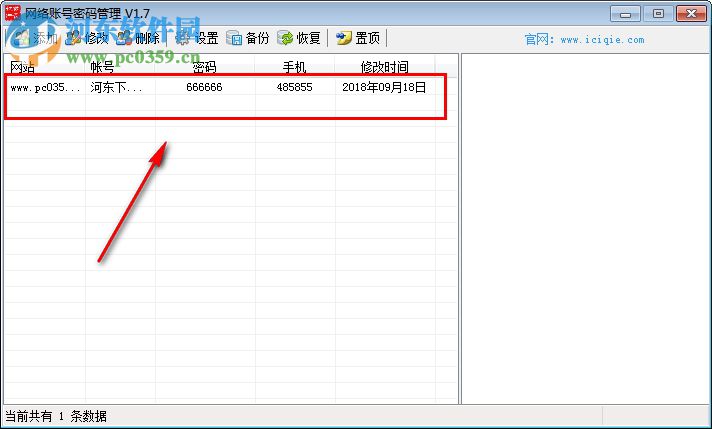Viewport: 712px width, 429px height.
Task: Click the 删除 (Delete) toolbar icon
Action: pyautogui.click(x=124, y=38)
